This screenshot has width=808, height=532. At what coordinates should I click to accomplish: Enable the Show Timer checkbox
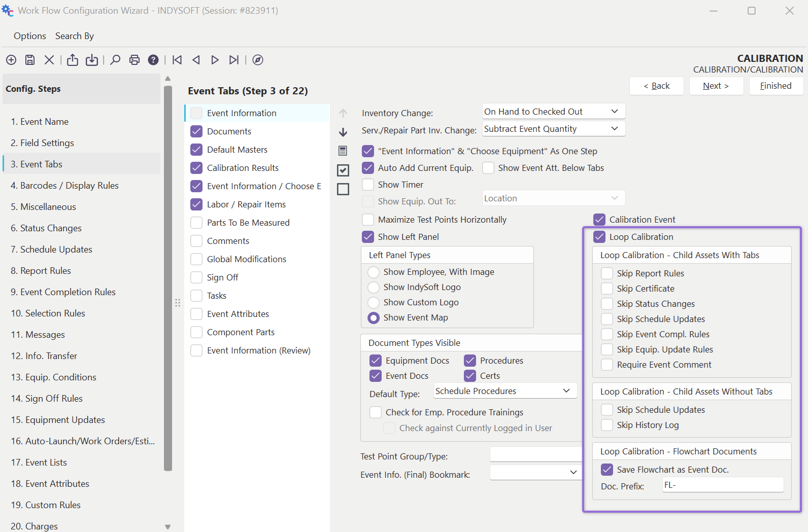point(368,185)
